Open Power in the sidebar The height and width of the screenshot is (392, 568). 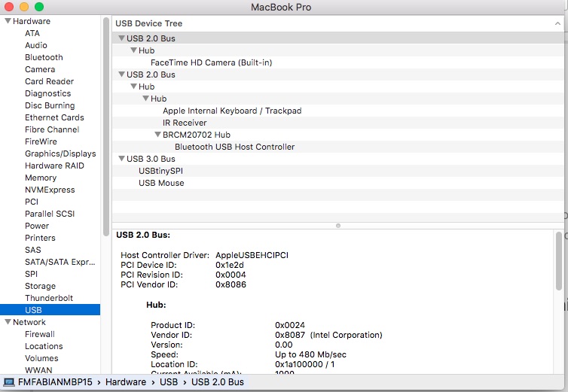[37, 226]
